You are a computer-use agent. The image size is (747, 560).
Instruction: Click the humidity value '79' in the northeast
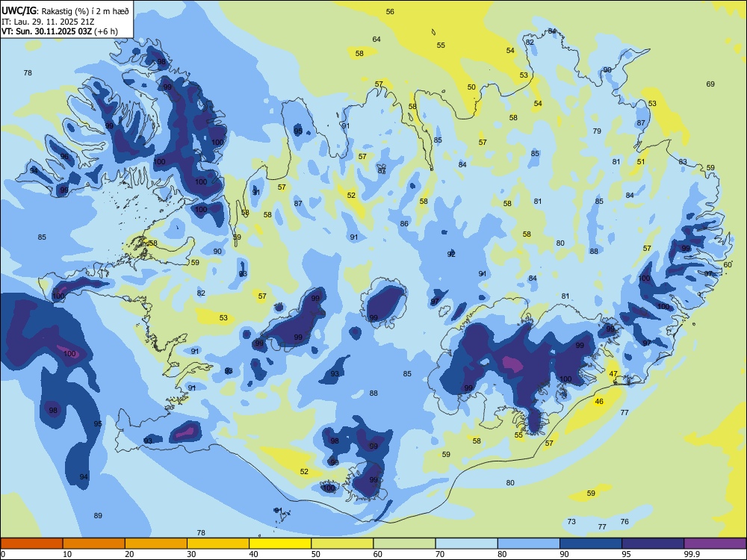click(x=597, y=131)
